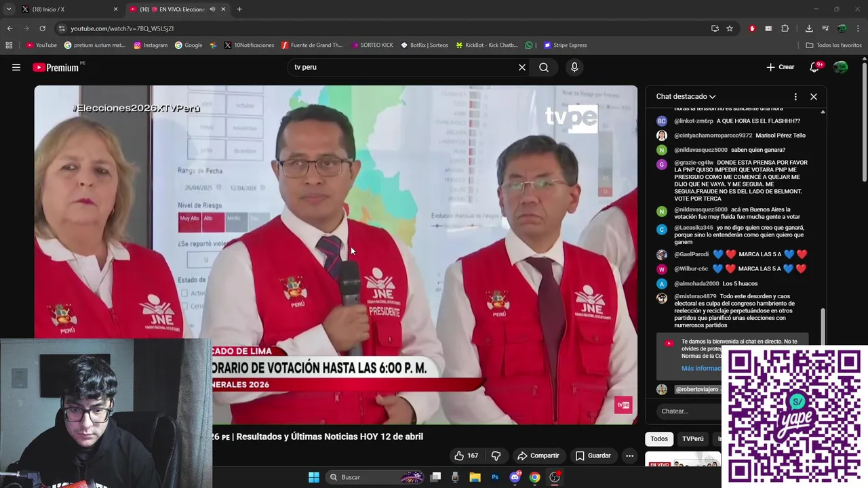The image size is (868, 488).
Task: Select the Todos filter chip
Action: (x=659, y=439)
